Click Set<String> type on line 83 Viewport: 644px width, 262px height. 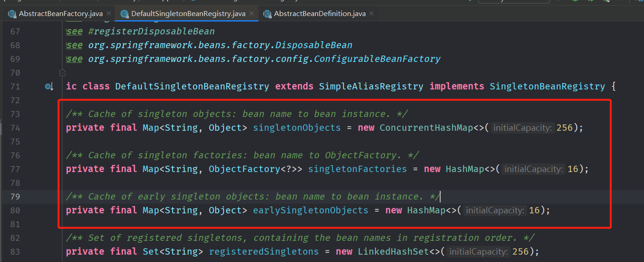click(x=173, y=251)
